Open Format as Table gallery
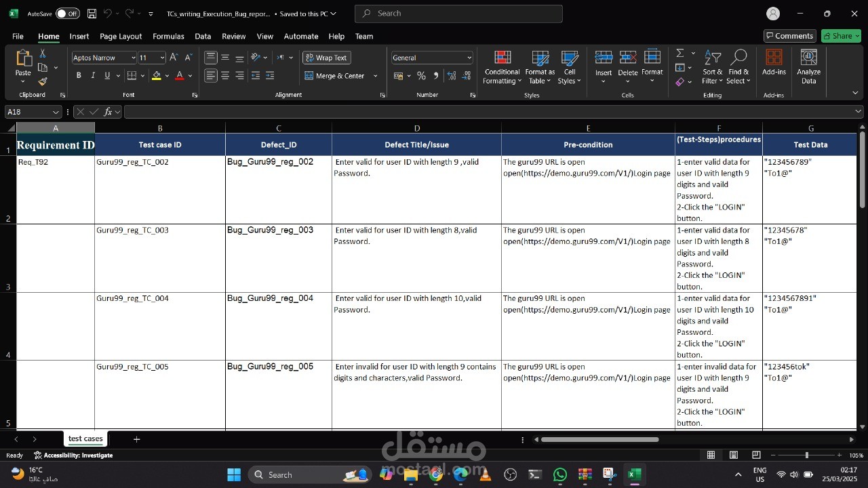868x488 pixels. pos(540,67)
